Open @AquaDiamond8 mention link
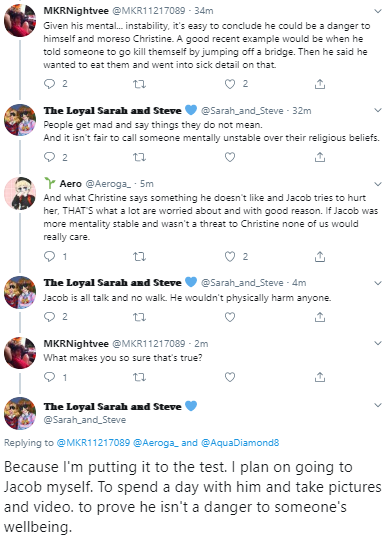The width and height of the screenshot is (391, 548). (240, 443)
